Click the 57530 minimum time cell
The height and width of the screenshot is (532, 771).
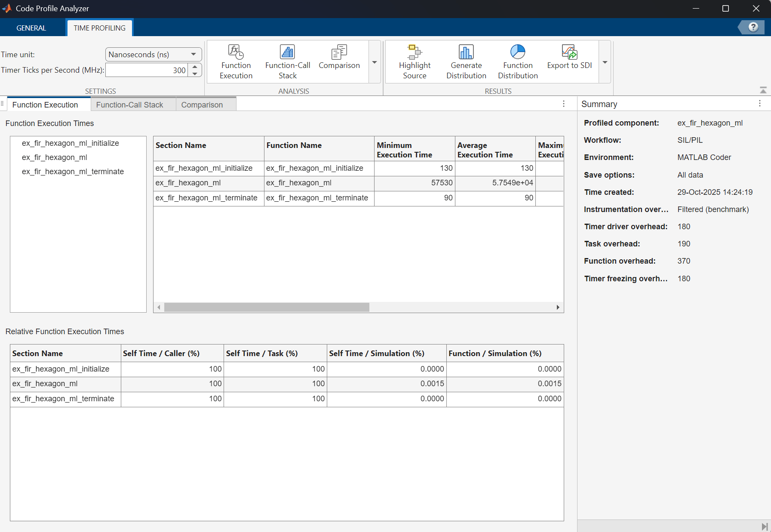pos(415,183)
